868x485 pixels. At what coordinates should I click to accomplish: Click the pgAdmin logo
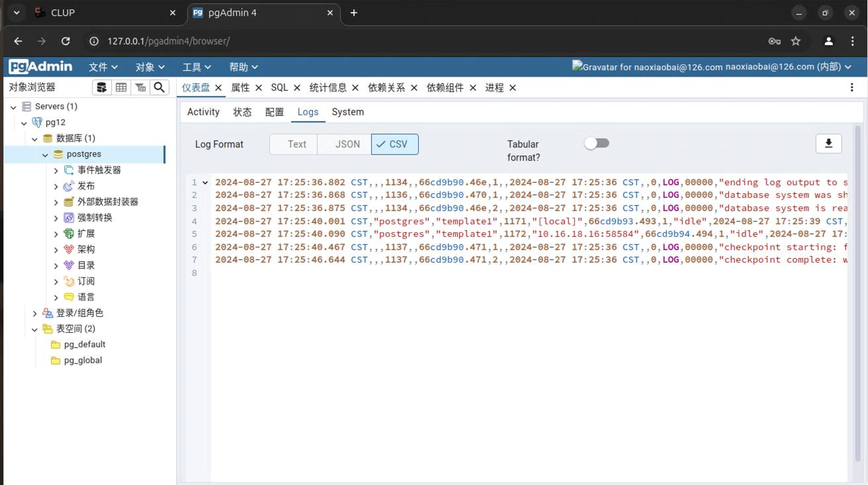[41, 67]
